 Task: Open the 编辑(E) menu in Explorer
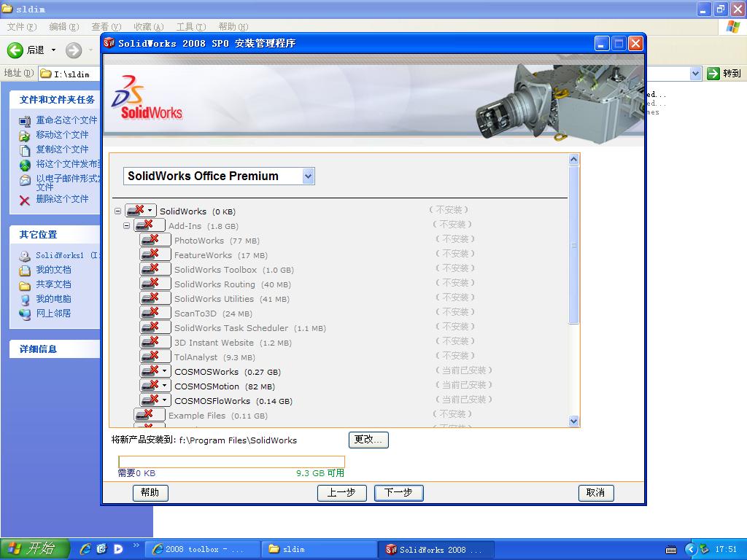[64, 27]
